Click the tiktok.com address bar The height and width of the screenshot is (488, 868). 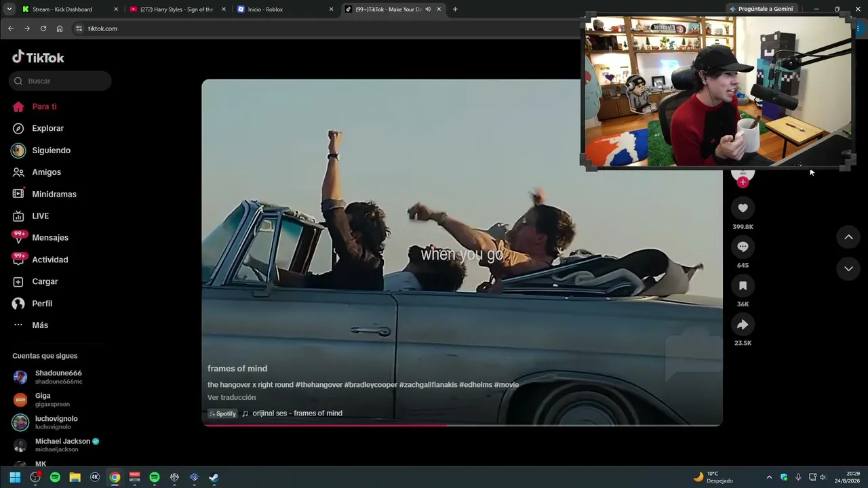(x=325, y=28)
